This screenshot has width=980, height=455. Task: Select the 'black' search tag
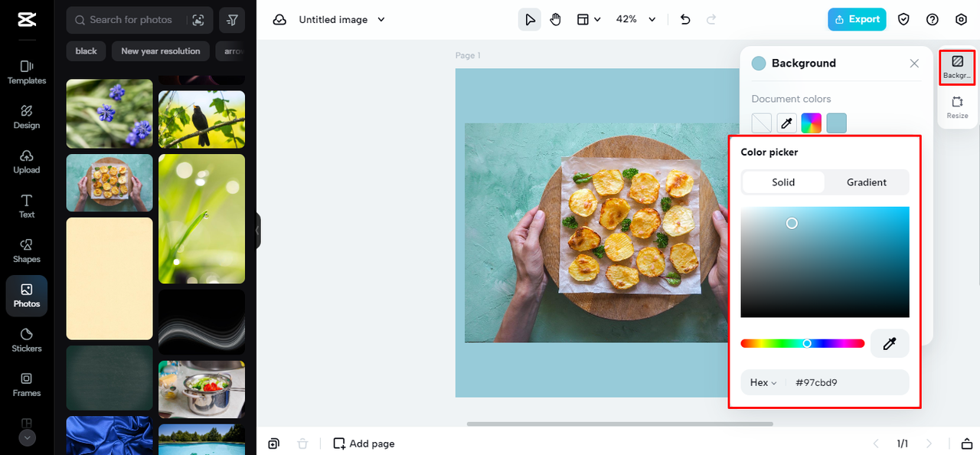pos(87,51)
